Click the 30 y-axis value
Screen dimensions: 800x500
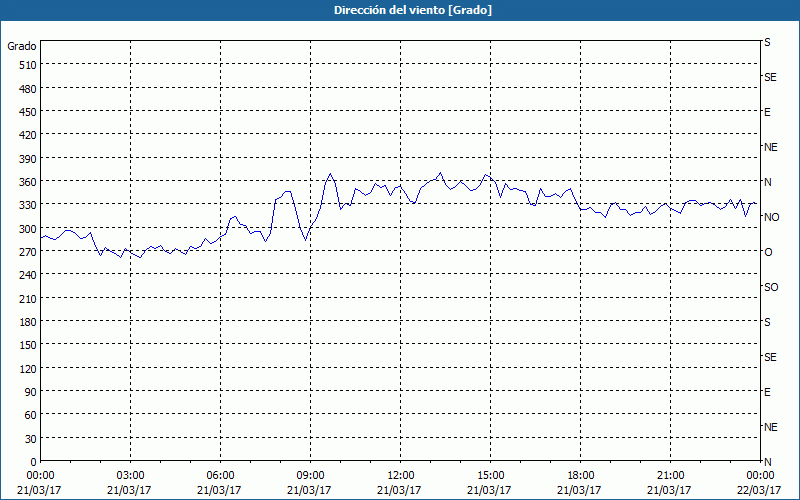[x=31, y=439]
